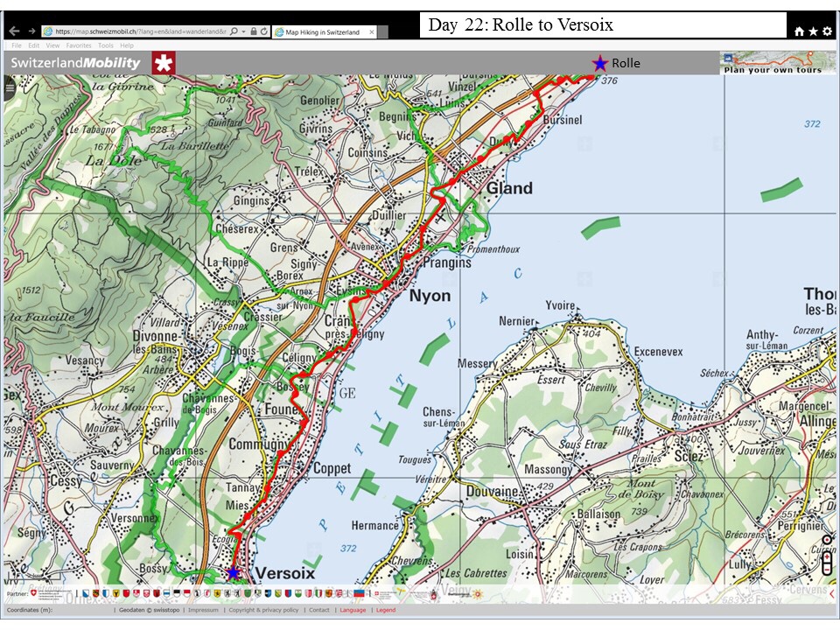The height and width of the screenshot is (630, 840).
Task: Open Copyright & privacy policy link
Action: coord(263,610)
